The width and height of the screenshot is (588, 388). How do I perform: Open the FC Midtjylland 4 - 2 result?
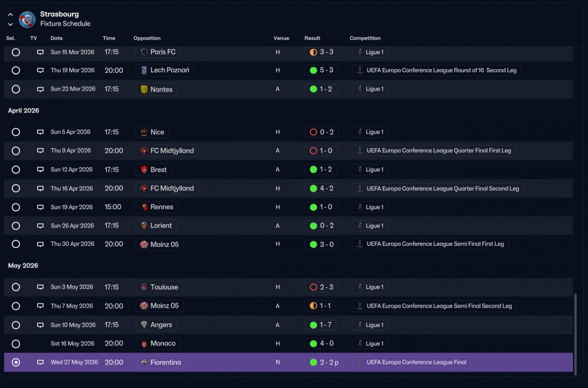[x=322, y=188]
